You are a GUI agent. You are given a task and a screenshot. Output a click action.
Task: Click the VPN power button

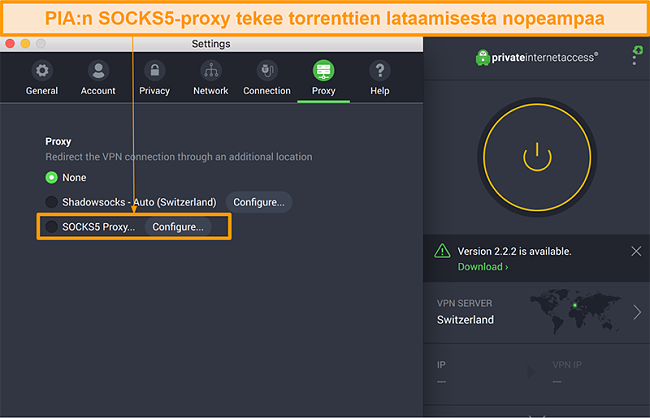[537, 157]
